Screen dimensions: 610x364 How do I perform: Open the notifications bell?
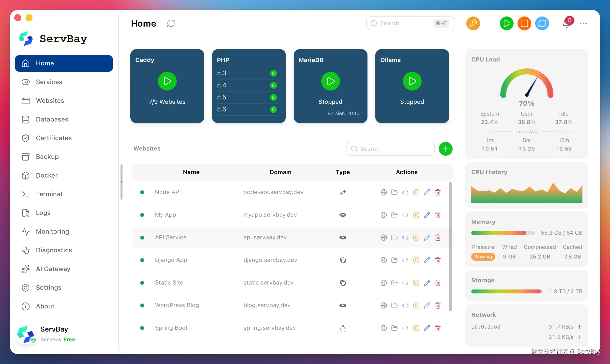(566, 24)
